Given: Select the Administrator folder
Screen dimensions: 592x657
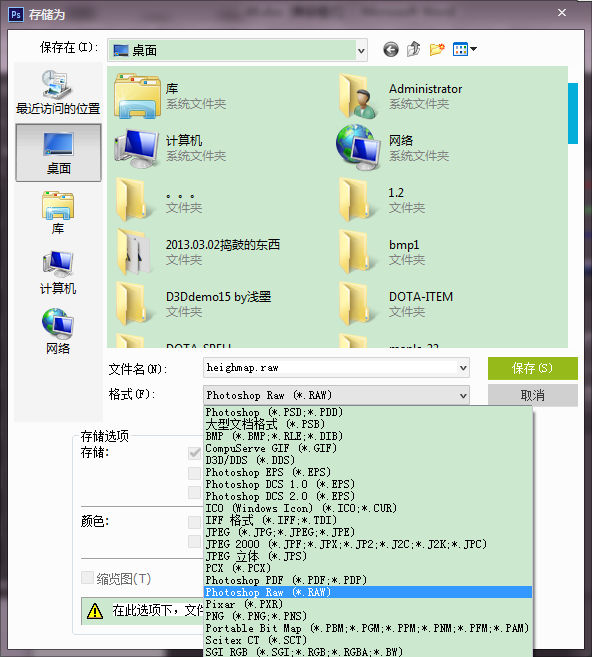Looking at the screenshot, I should point(400,96).
